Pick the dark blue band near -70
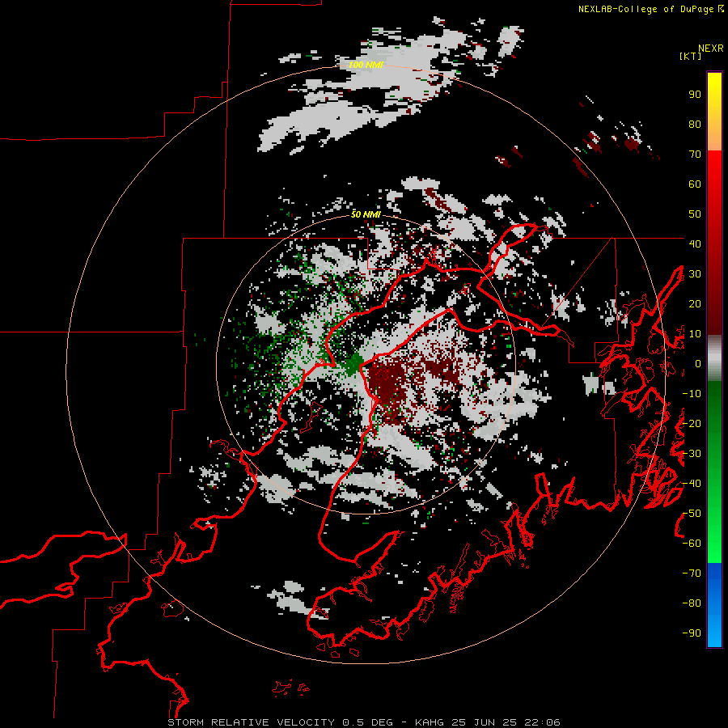728x728 pixels. [714, 574]
